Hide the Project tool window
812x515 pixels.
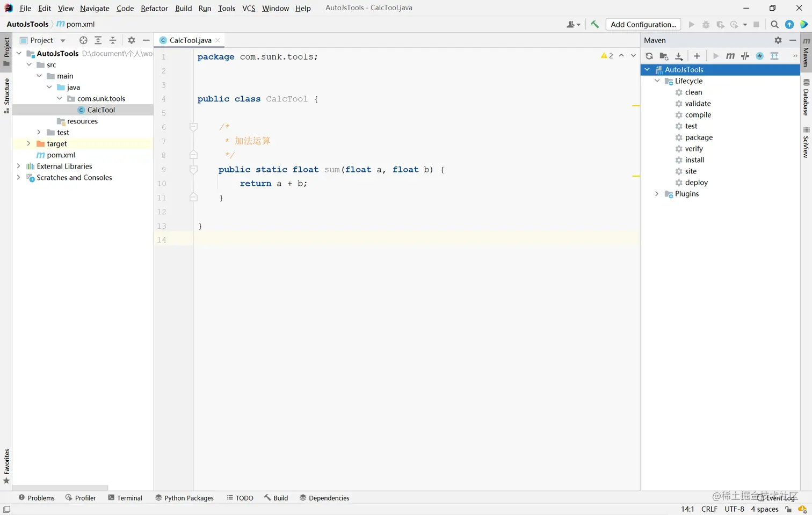pyautogui.click(x=146, y=40)
